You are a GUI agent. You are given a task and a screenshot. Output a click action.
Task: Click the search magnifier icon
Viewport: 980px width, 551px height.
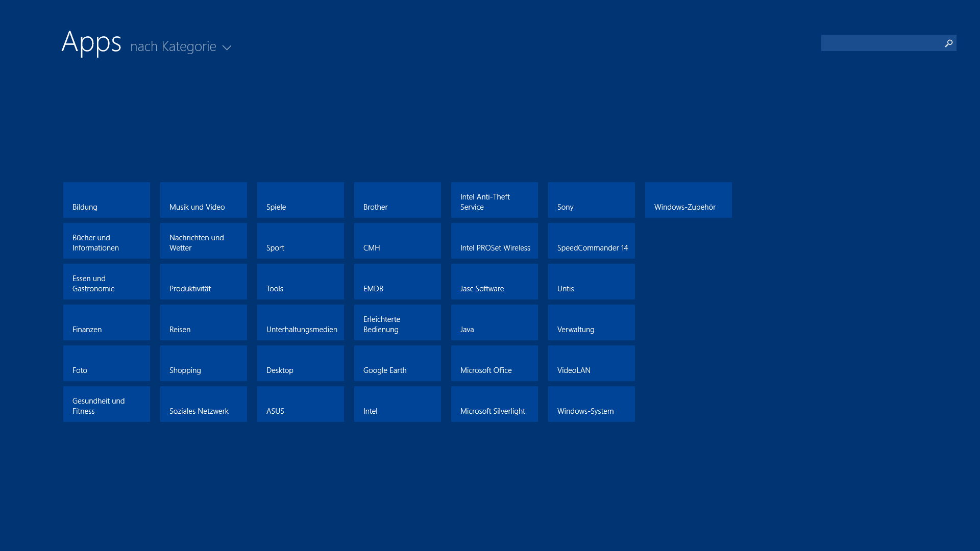(948, 43)
